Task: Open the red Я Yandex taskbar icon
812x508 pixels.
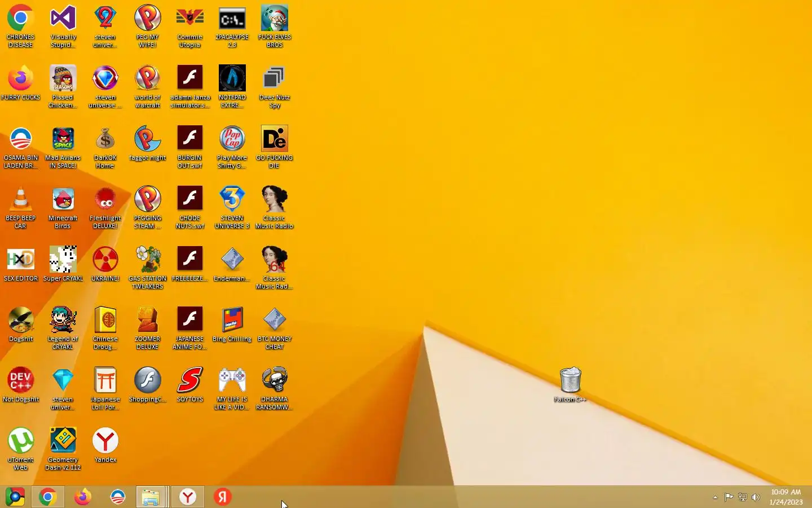Action: click(x=222, y=497)
